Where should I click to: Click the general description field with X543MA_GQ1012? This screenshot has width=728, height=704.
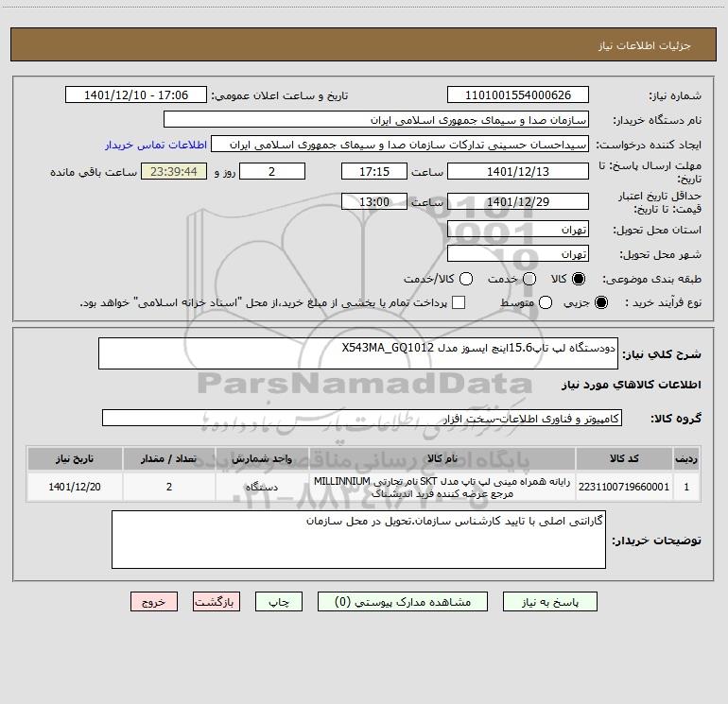(358, 353)
